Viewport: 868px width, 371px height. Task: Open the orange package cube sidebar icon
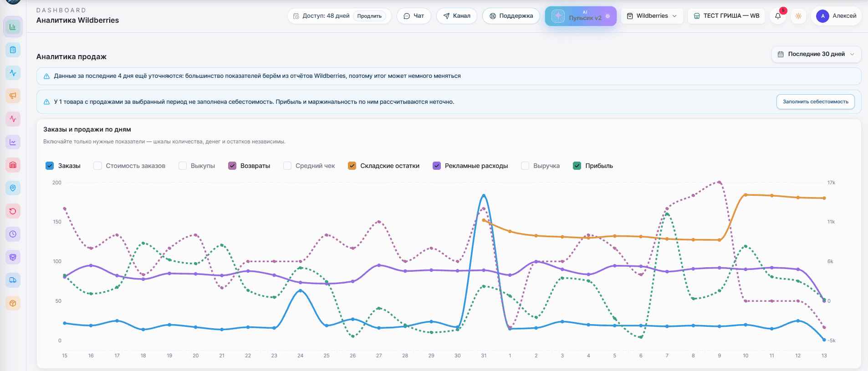pos(13,303)
